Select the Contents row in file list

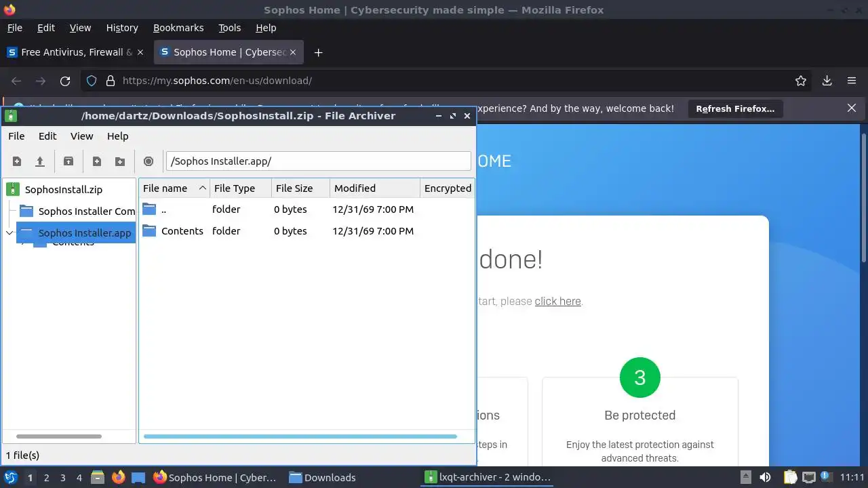306,231
